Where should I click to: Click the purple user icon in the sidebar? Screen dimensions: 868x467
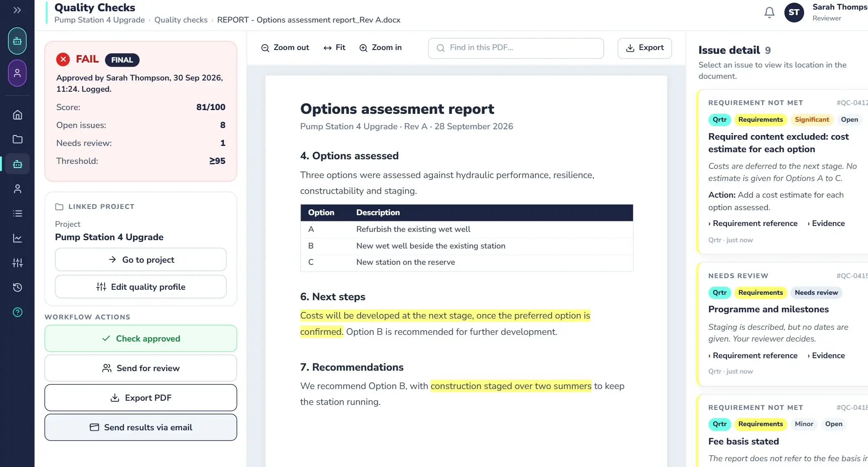pyautogui.click(x=17, y=73)
